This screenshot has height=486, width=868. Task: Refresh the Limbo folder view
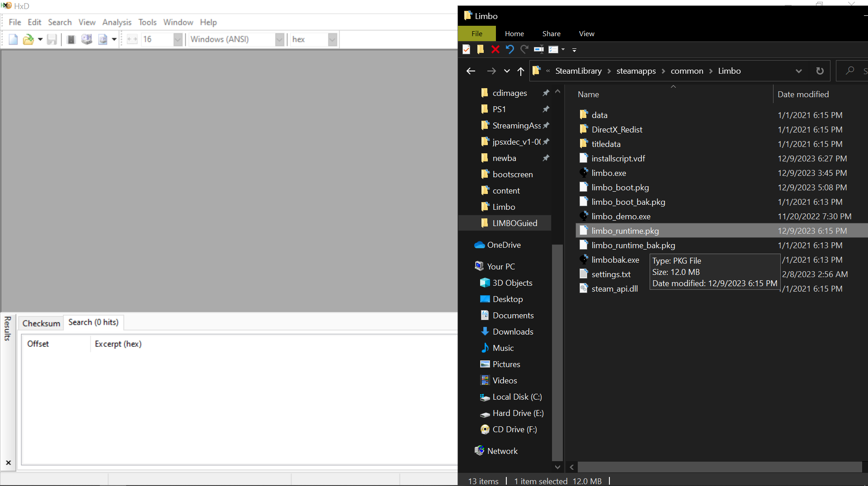click(x=820, y=71)
